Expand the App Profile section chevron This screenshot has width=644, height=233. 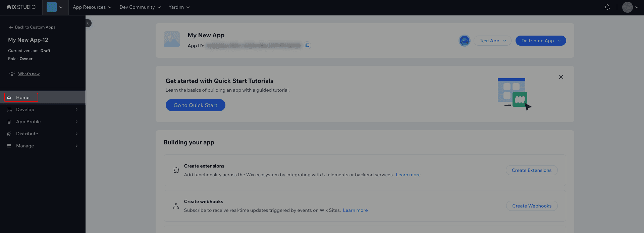pos(76,122)
